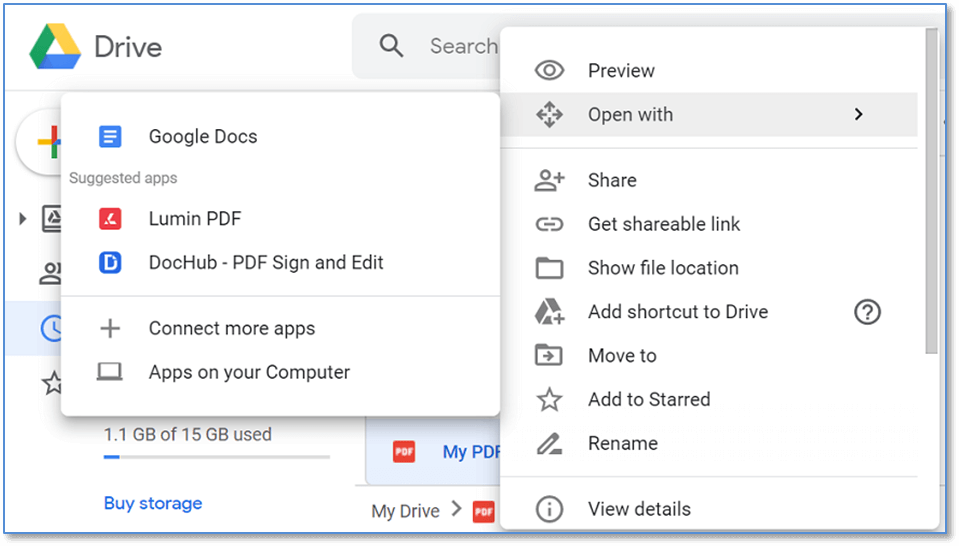Click the Drive title text
This screenshot has height=546, width=959.
pos(128,47)
